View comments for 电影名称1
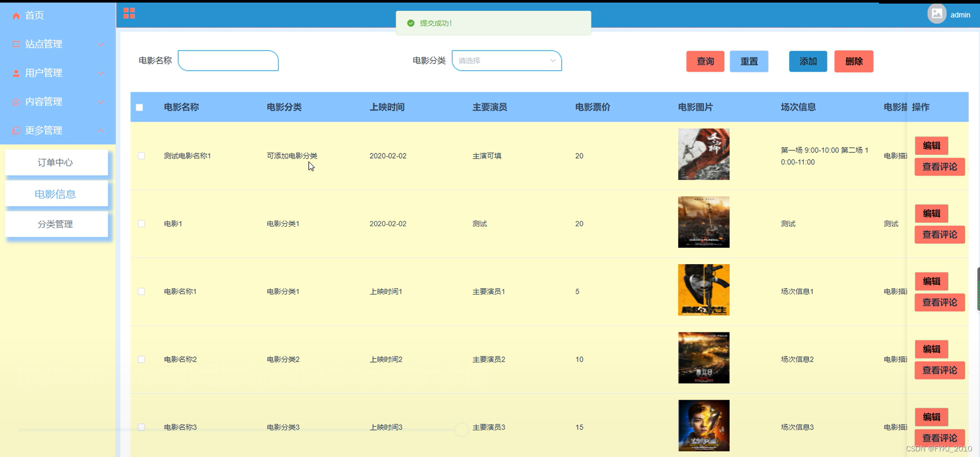 point(940,302)
